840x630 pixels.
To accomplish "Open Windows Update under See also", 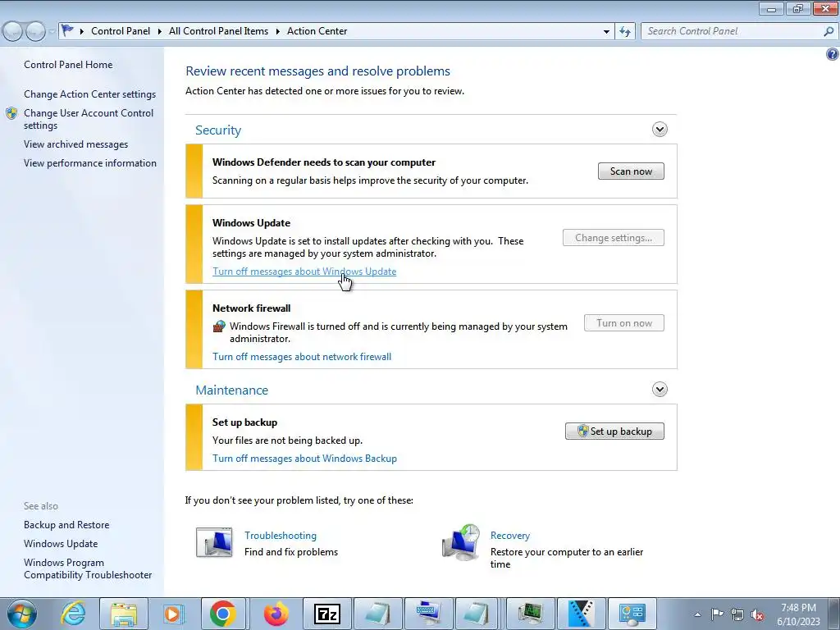I will click(x=61, y=544).
